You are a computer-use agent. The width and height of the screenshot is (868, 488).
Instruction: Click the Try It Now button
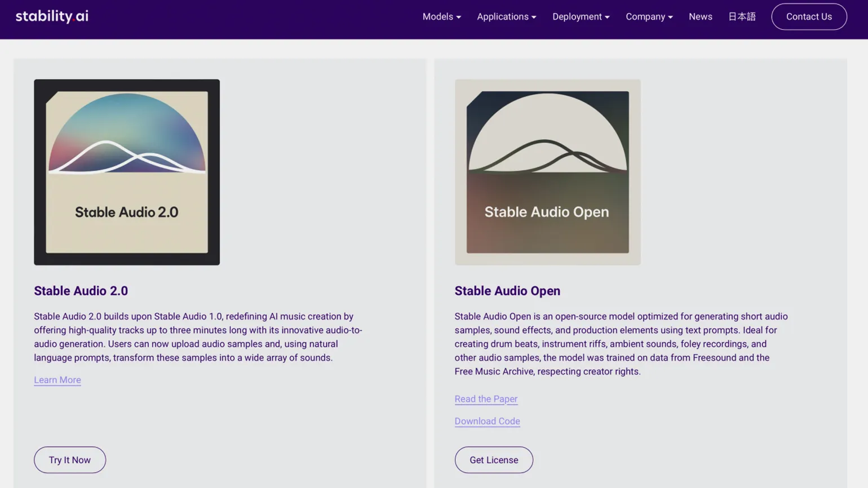coord(70,460)
